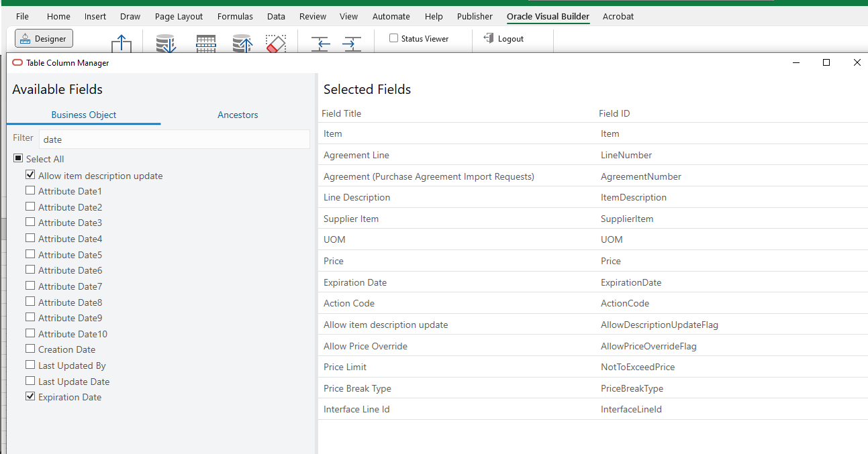Open the Formulas menu
The width and height of the screenshot is (868, 454).
click(x=235, y=16)
